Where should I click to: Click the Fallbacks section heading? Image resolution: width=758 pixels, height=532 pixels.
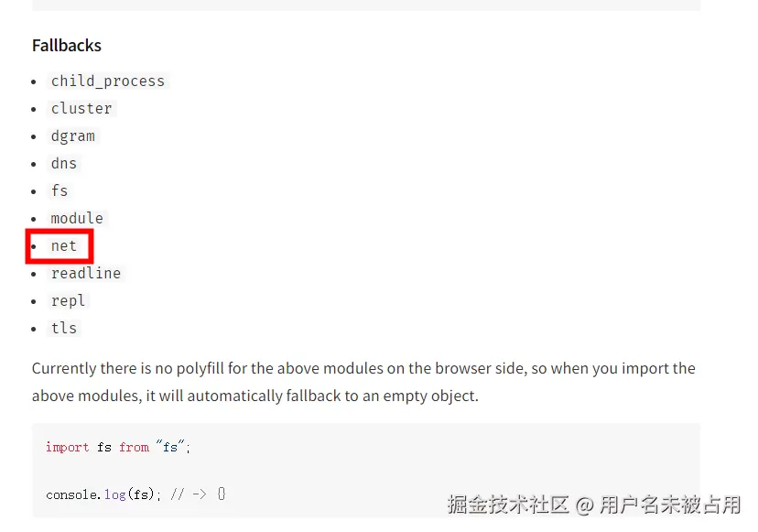[x=67, y=45]
